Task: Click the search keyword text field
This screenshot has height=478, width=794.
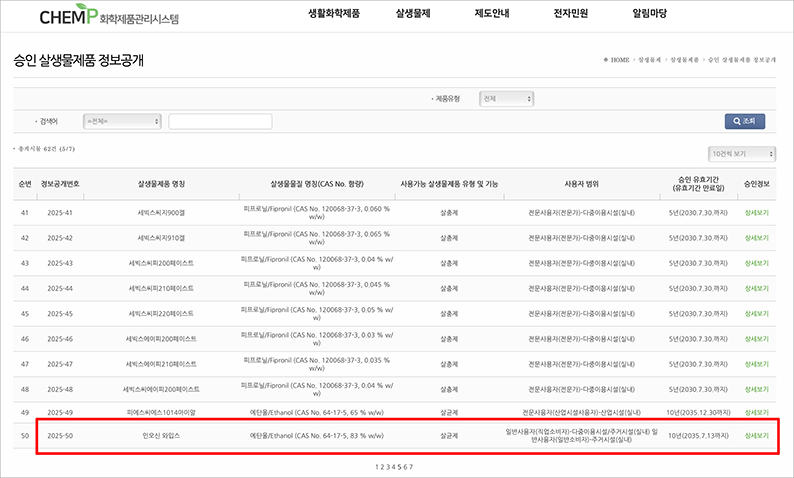Action: (x=220, y=121)
